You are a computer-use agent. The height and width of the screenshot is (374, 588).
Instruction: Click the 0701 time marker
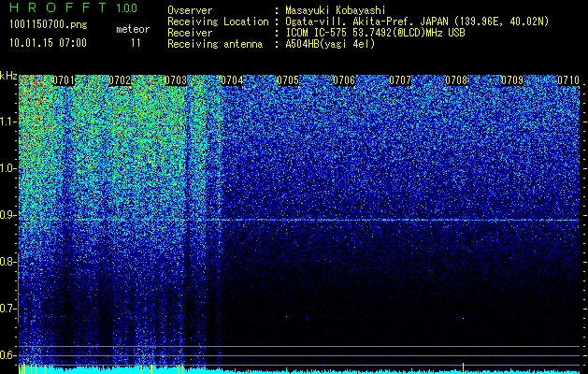[65, 80]
